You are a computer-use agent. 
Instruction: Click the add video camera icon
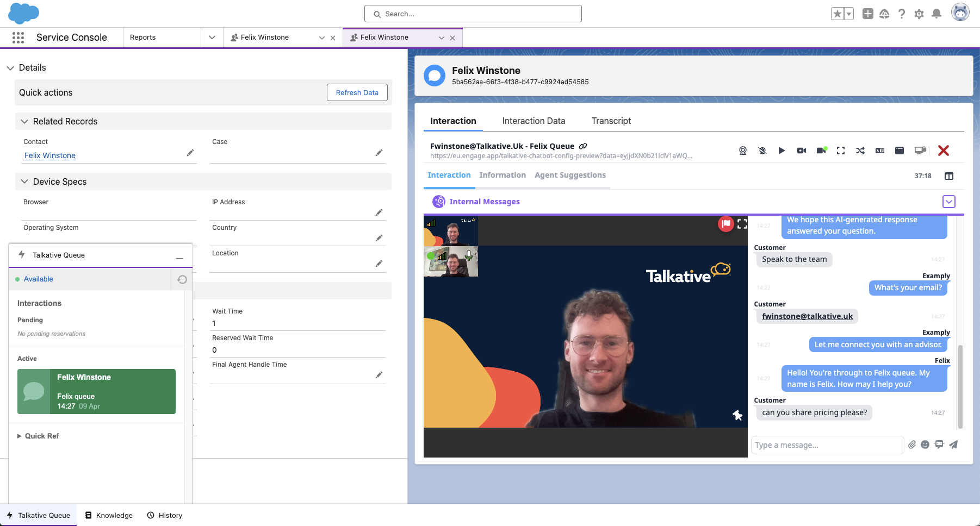tap(801, 151)
